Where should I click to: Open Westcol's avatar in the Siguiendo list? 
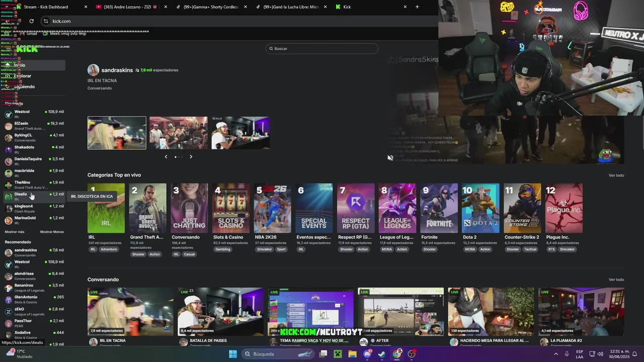click(9, 114)
